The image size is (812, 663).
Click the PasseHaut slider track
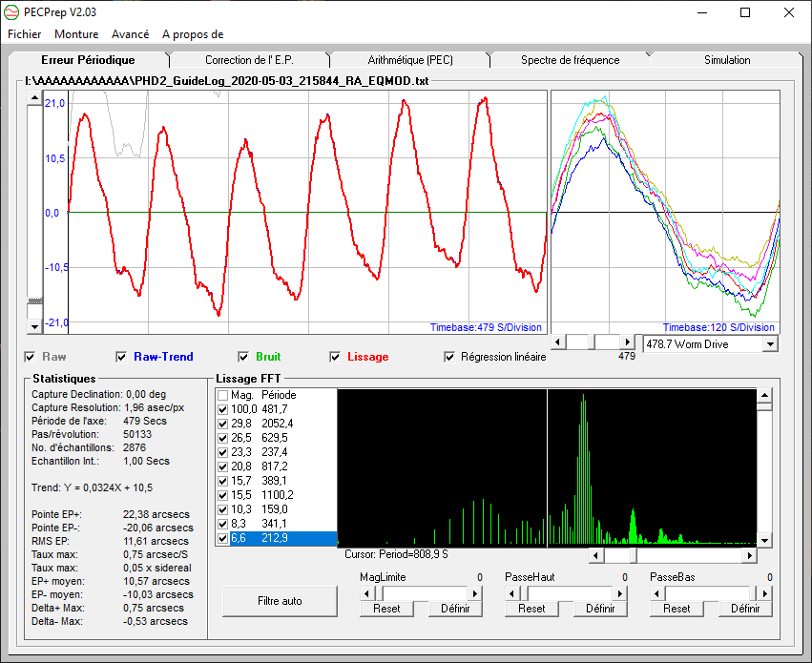point(573,592)
